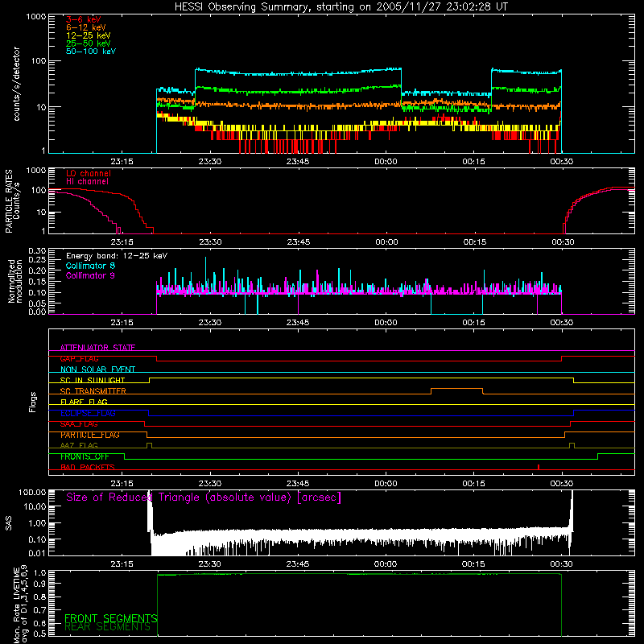Select the SAA_FLAG label
Viewport: 644px width, 644px height.
click(79, 424)
